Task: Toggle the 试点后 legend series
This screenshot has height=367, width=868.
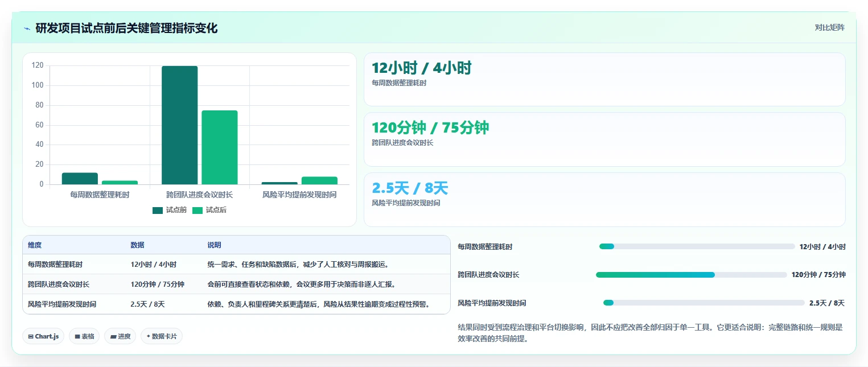Action: [209, 210]
